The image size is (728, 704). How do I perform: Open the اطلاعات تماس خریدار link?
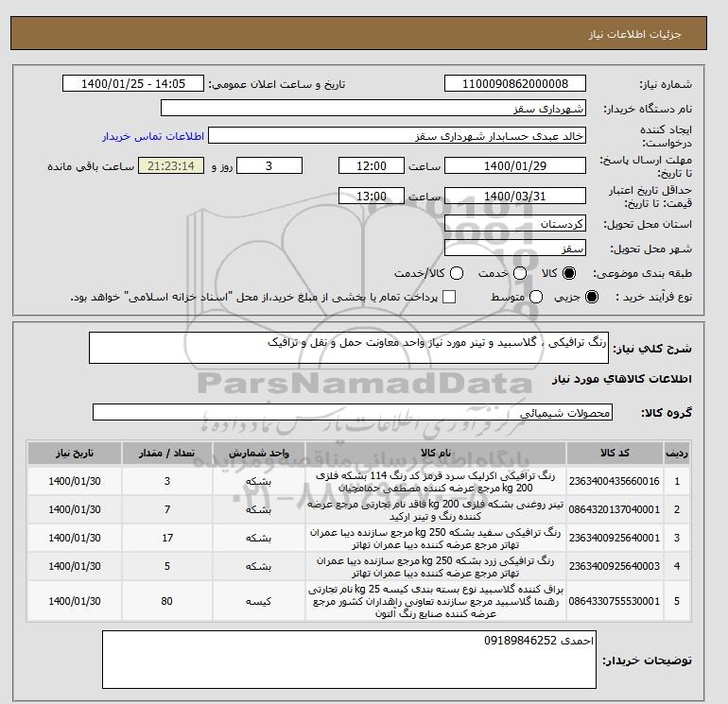pyautogui.click(x=153, y=136)
